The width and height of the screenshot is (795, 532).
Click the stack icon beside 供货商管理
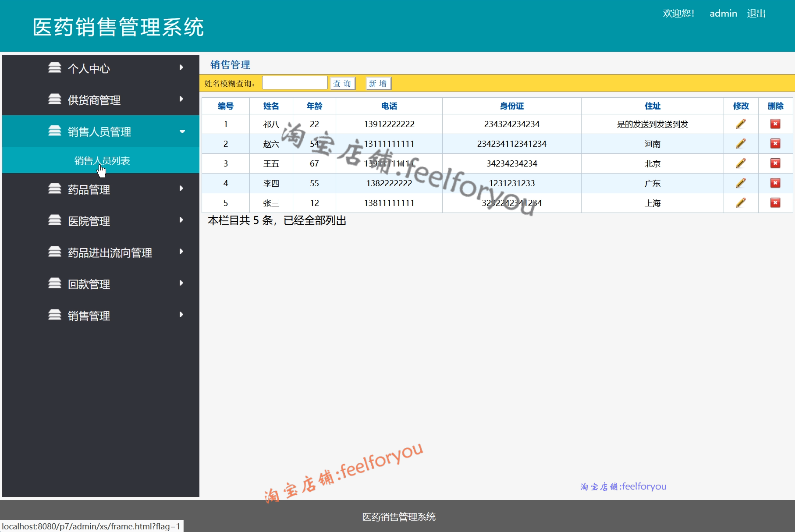(55, 99)
